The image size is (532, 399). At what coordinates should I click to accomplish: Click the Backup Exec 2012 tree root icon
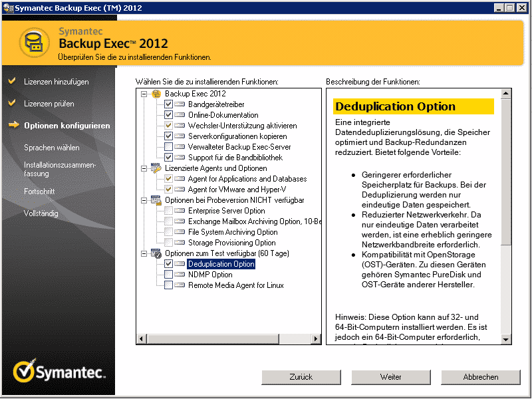click(x=156, y=94)
